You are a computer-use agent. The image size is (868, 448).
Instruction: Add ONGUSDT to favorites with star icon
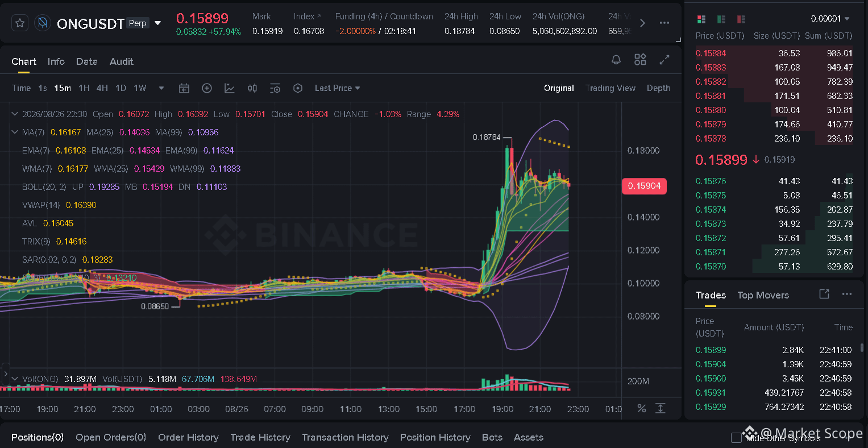pos(20,23)
